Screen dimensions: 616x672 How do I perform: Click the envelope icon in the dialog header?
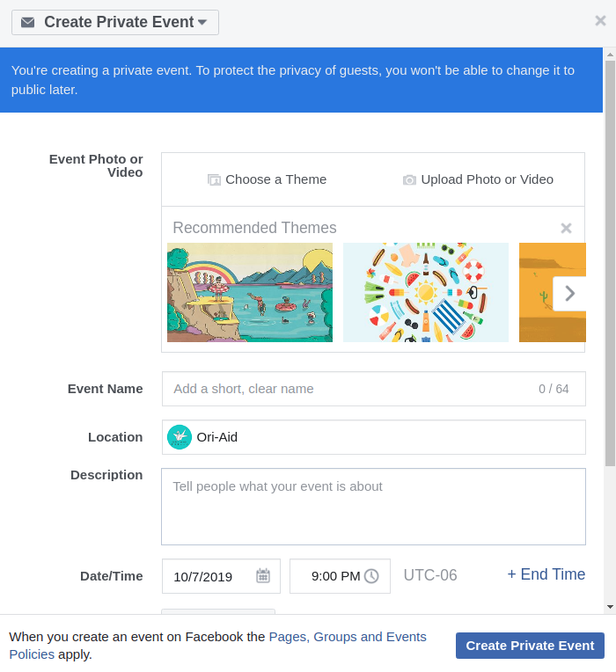point(28,23)
